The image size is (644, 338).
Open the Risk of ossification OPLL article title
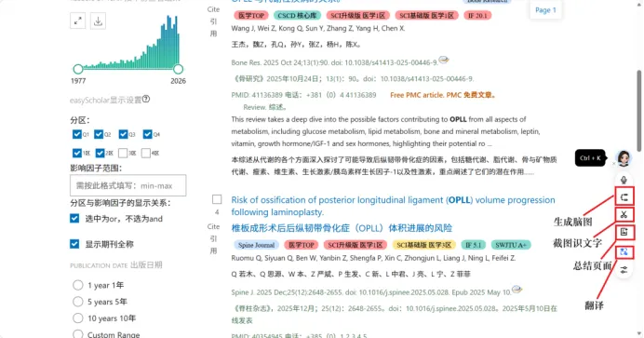393,206
